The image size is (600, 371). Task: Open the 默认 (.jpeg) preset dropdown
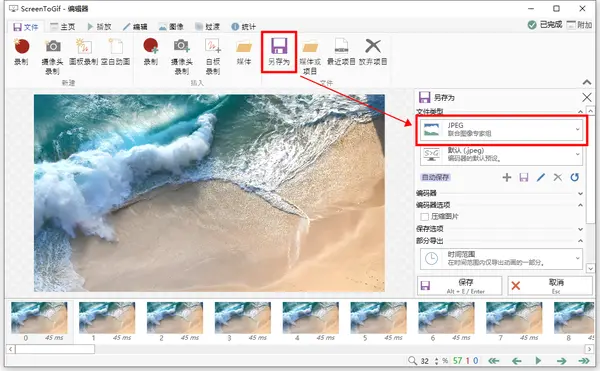pos(501,154)
